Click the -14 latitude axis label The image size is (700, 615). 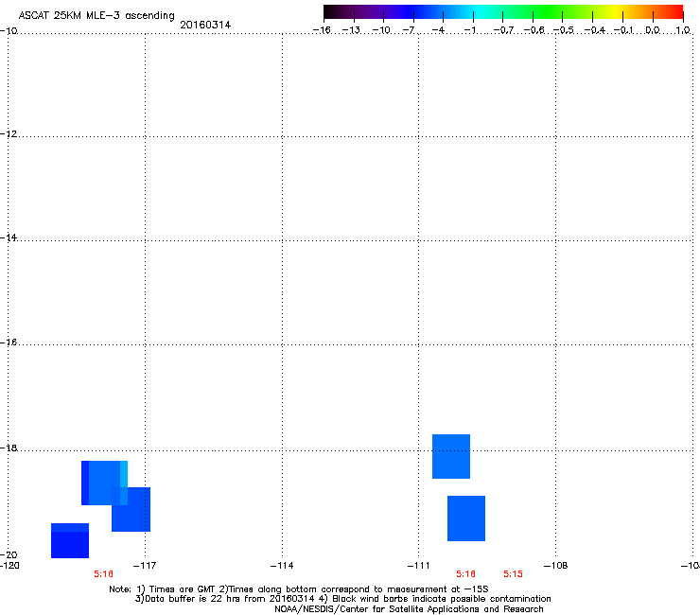tap(9, 237)
